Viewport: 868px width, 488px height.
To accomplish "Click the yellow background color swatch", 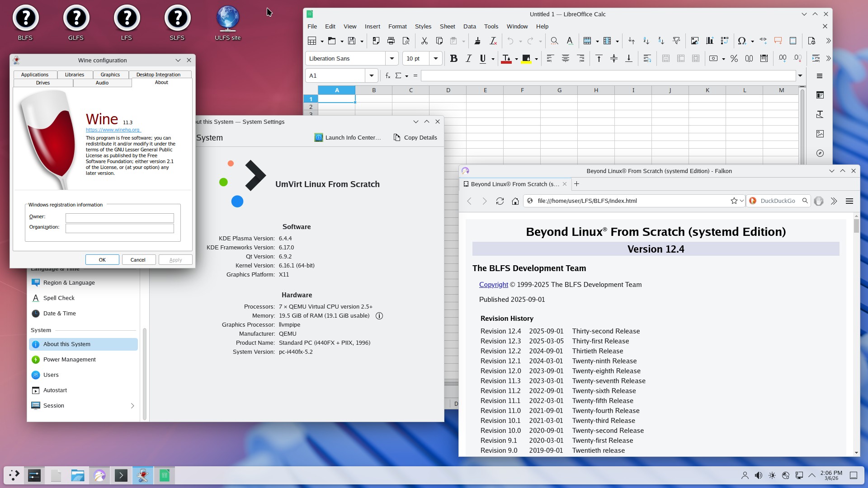I will 526,59.
